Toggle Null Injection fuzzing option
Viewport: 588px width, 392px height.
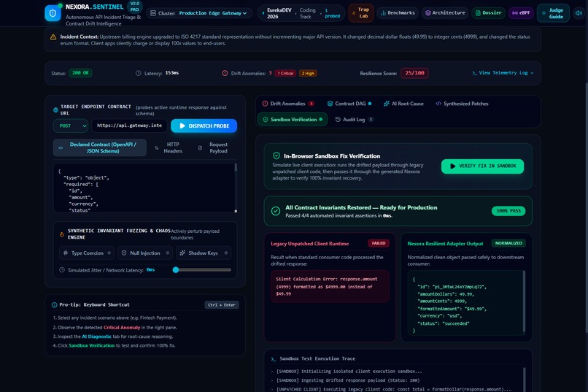(145, 253)
